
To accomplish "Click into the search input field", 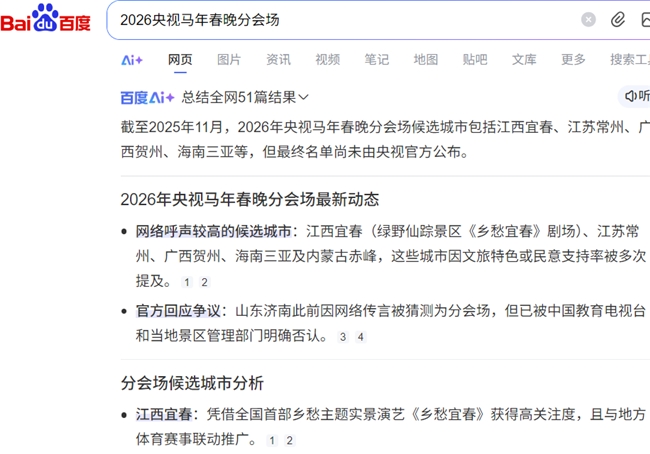I will [340, 20].
